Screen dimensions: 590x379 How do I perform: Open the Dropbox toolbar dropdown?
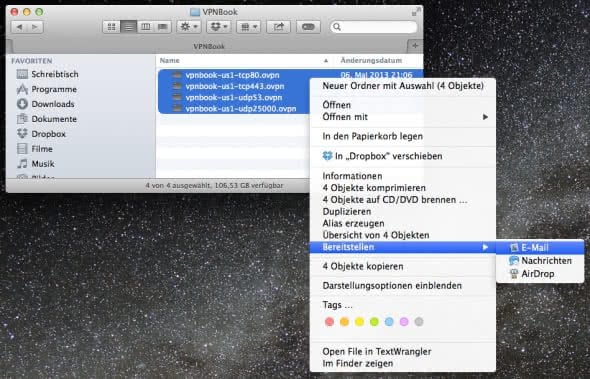click(x=219, y=27)
